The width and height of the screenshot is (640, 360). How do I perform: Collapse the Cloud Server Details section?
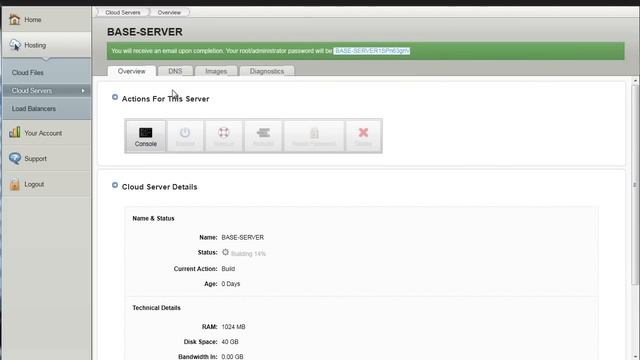(115, 185)
